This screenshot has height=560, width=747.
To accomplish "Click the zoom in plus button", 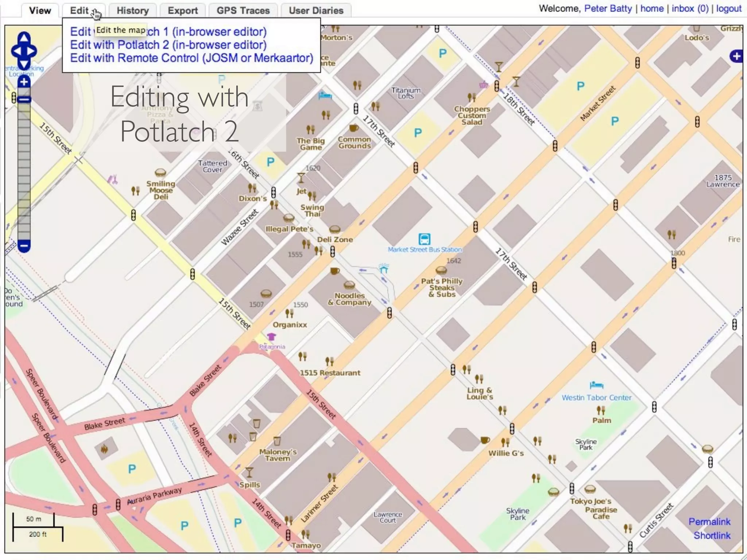I will coord(24,82).
